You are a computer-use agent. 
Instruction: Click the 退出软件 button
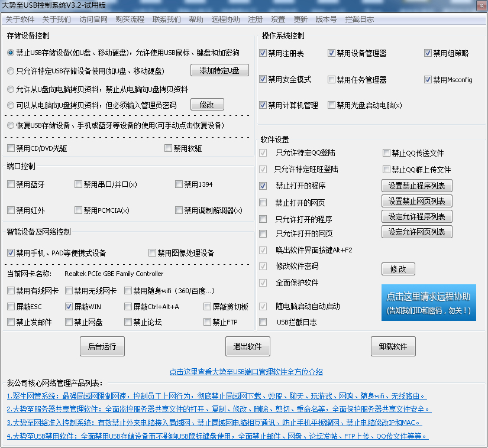pos(247,346)
